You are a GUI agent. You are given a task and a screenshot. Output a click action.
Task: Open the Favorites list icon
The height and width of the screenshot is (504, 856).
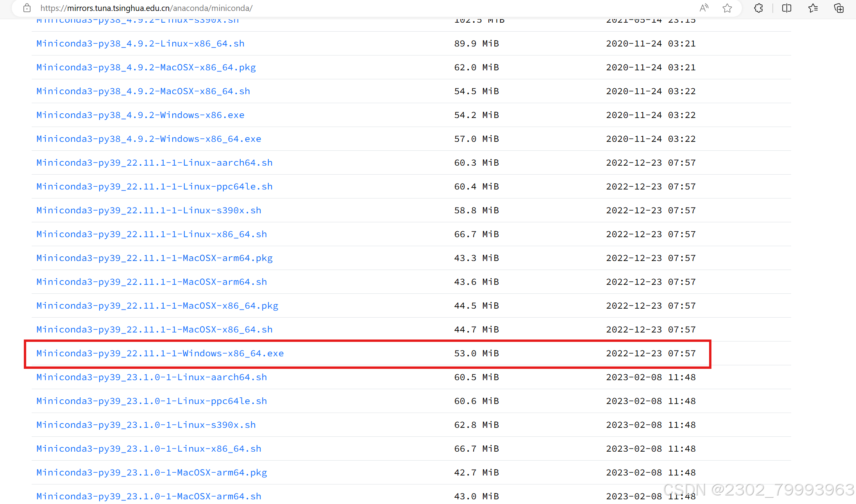[813, 8]
